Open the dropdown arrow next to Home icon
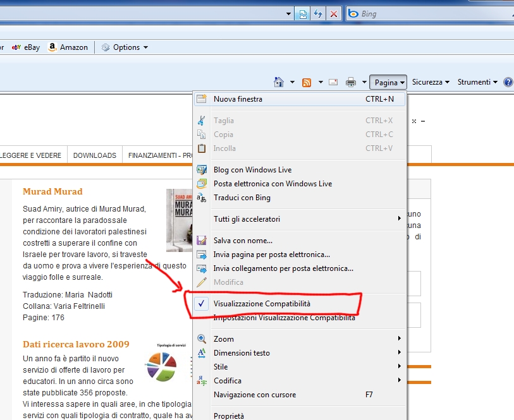Viewport: 514px width, 420px height. pyautogui.click(x=292, y=82)
